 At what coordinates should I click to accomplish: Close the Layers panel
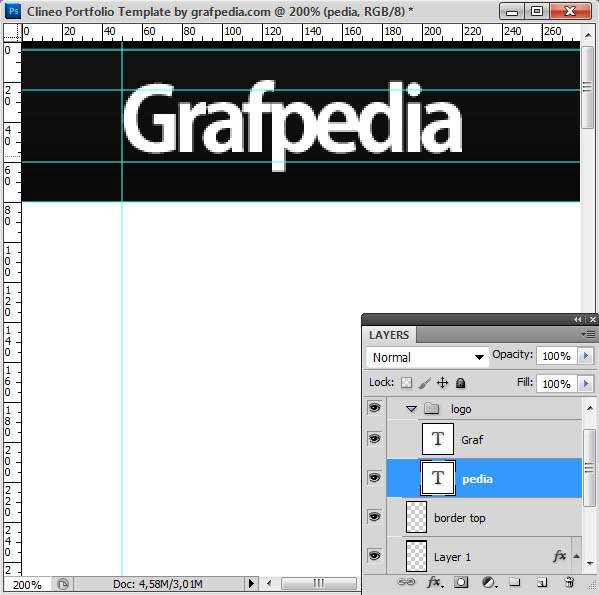point(593,320)
